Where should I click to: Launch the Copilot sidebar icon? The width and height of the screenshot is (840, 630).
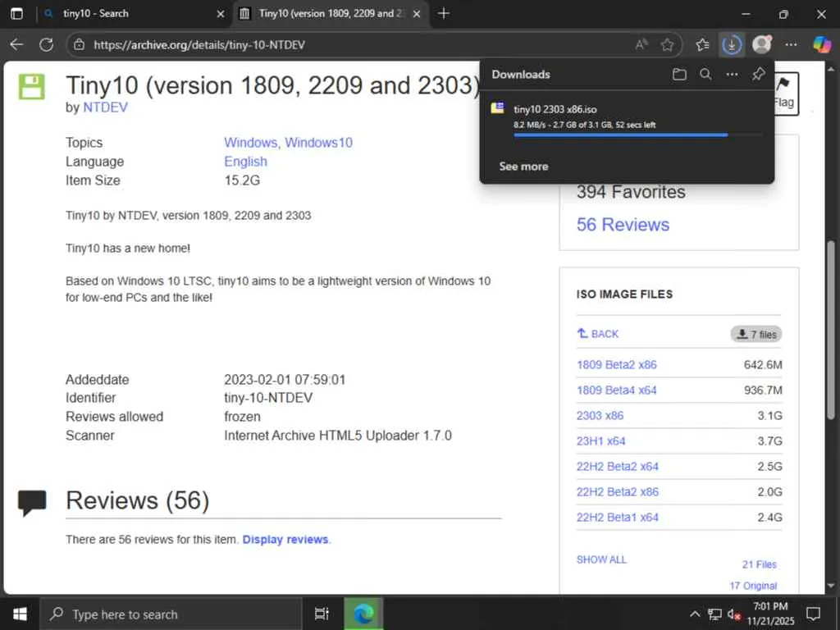[822, 44]
